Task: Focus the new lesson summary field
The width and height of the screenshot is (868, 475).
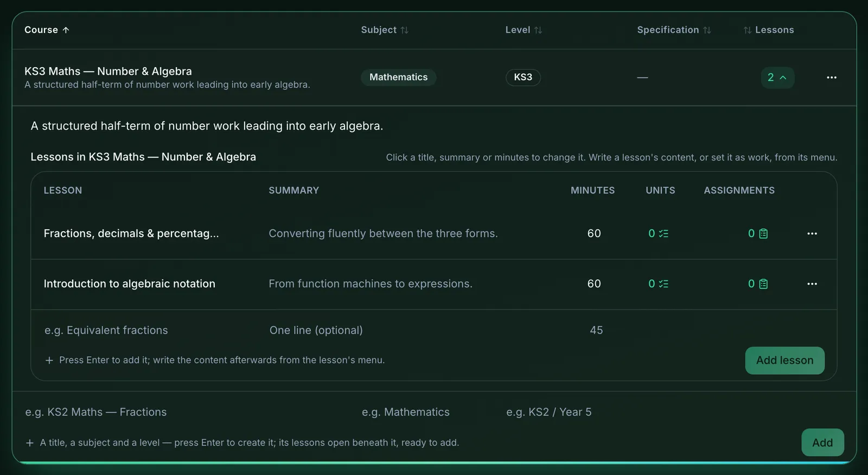Action: (x=412, y=331)
